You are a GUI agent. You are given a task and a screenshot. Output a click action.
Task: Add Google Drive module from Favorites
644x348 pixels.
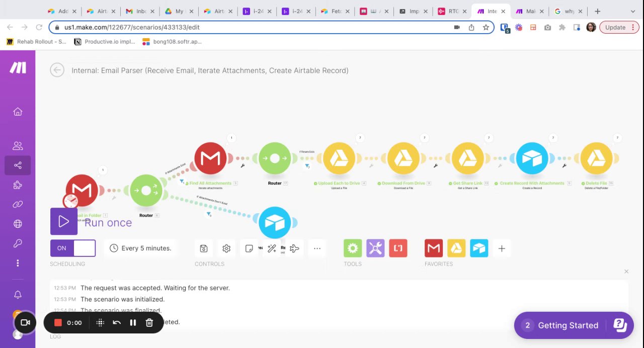(x=456, y=248)
